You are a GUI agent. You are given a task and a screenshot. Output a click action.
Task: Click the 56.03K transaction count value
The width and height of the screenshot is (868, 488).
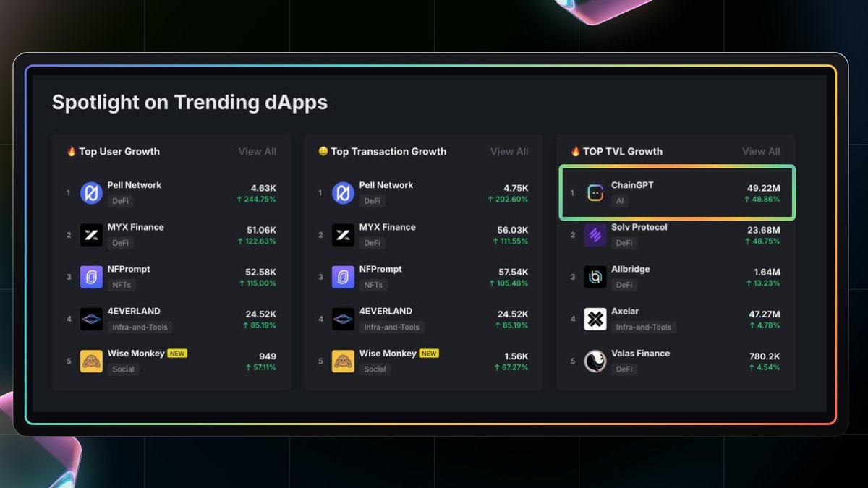513,230
